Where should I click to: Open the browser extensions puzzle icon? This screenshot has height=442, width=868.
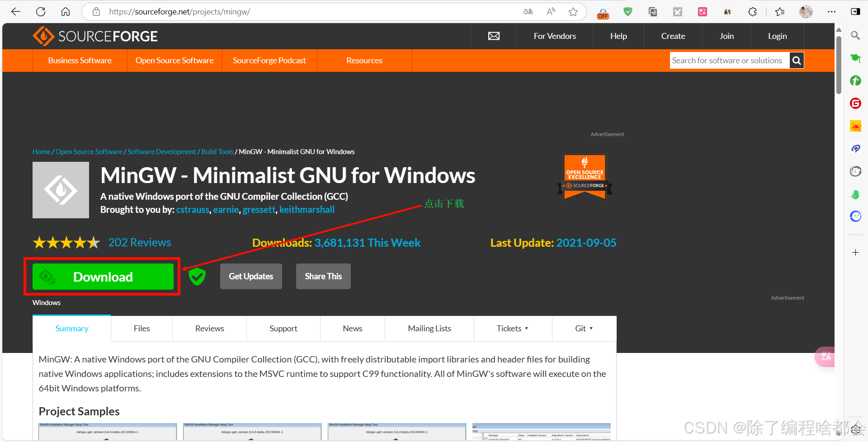(752, 12)
